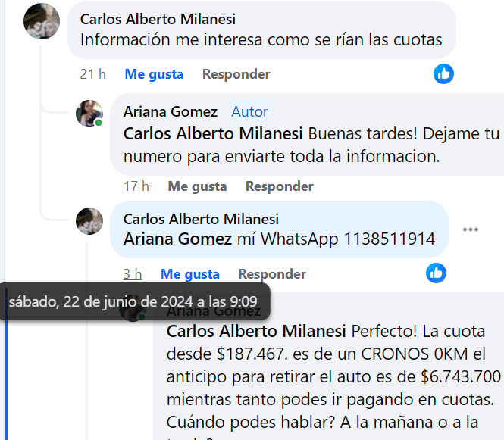Click the like reaction icon under the WhatsApp comment
The height and width of the screenshot is (440, 504).
click(x=437, y=273)
